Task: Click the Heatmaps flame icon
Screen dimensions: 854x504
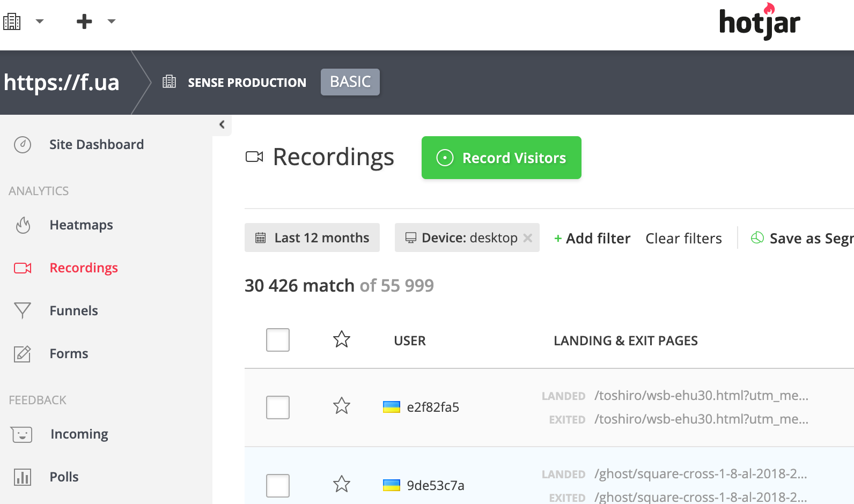Action: point(23,225)
